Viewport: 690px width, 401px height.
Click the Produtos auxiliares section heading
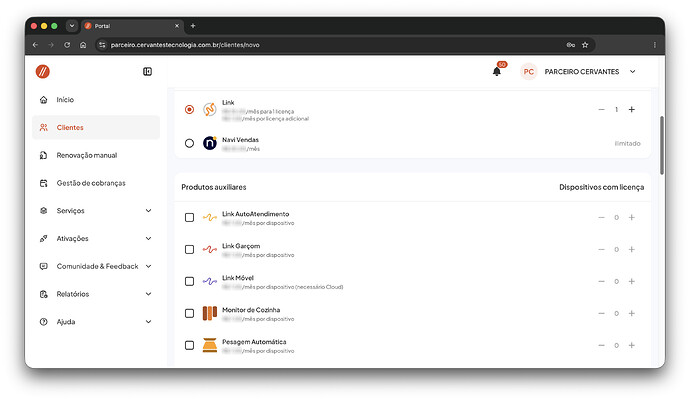point(214,187)
